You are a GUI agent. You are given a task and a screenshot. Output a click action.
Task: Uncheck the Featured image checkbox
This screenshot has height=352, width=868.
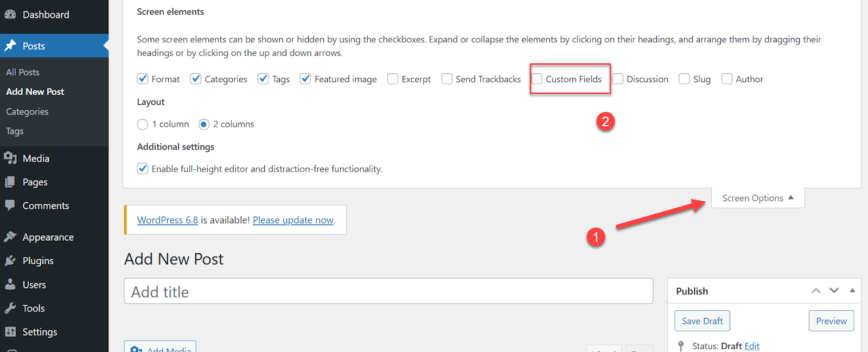point(305,79)
